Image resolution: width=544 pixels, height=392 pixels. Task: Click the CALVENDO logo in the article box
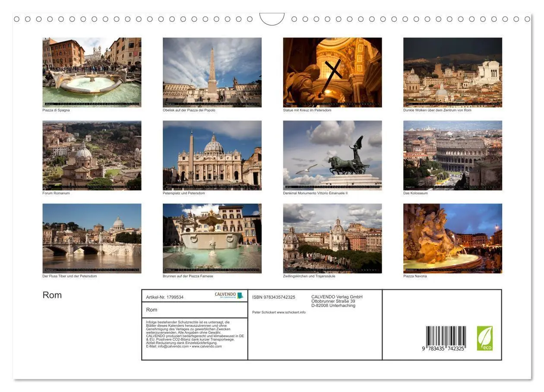click(229, 296)
